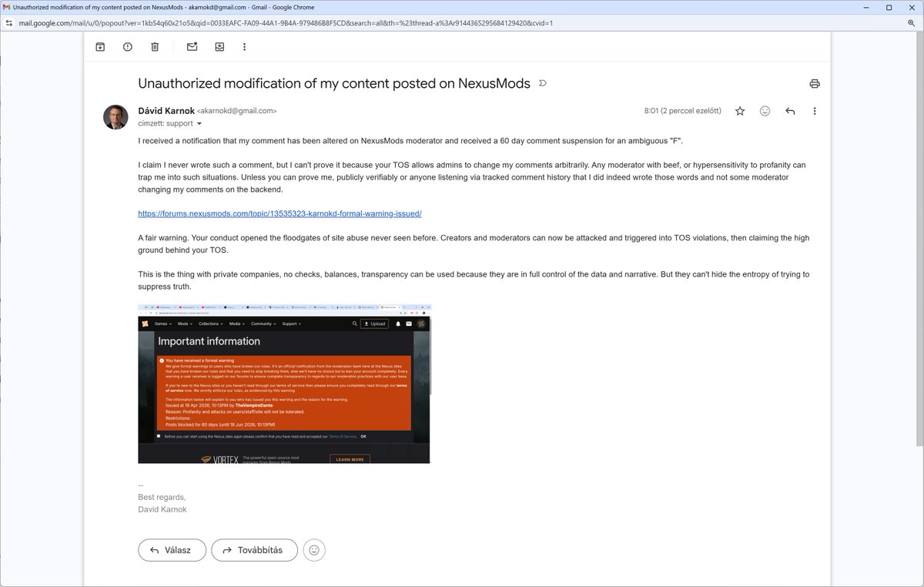Delete the email with the trash icon
The height and width of the screenshot is (587, 924).
tap(154, 47)
